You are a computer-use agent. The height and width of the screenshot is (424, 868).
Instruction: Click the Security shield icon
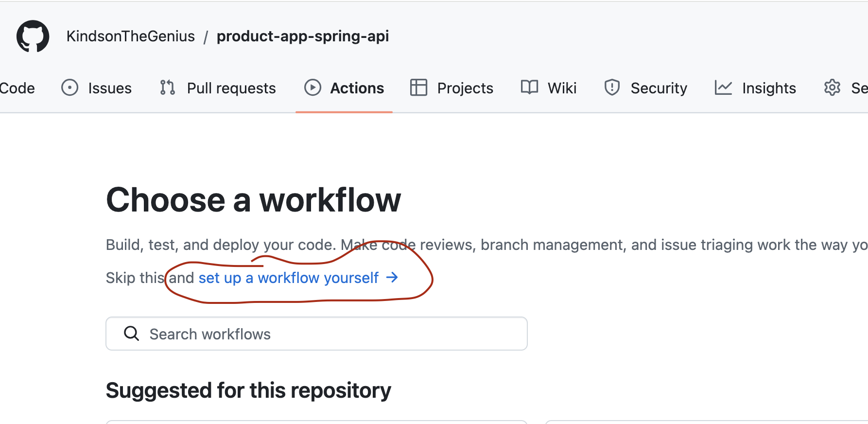[612, 88]
